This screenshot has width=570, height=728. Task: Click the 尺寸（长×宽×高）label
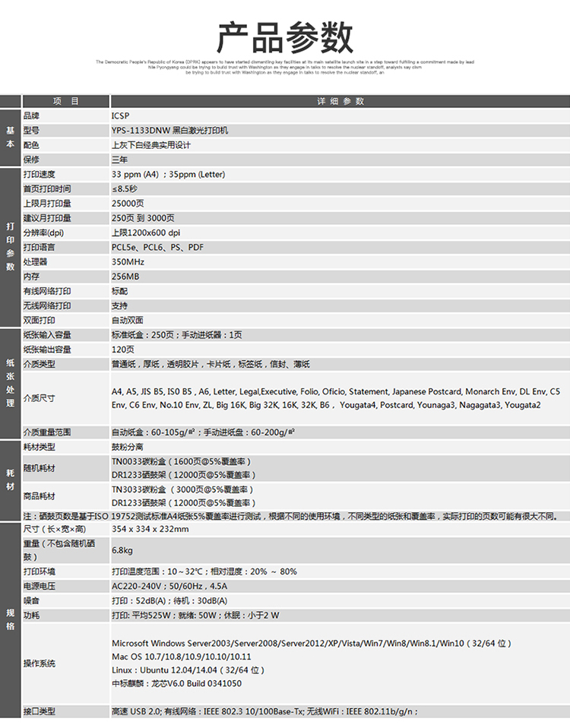[55, 529]
